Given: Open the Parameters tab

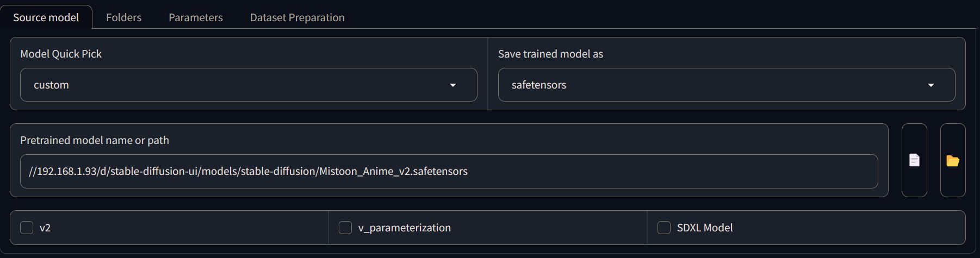Looking at the screenshot, I should coord(196,17).
